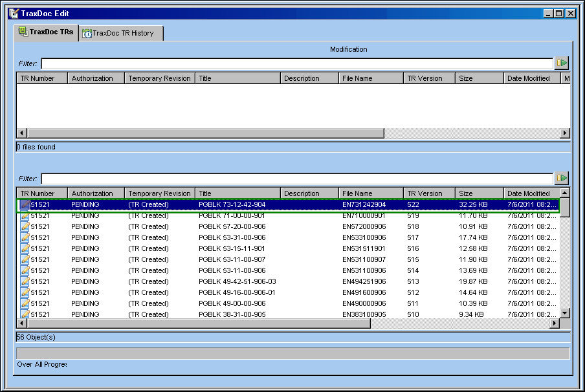Click the Modification label above the upper filter
Screen dimensions: 585x392
tap(348, 49)
